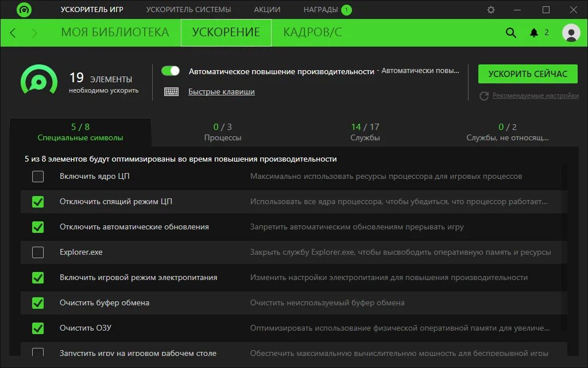Click the keyboard hotkeys icon
The height and width of the screenshot is (368, 588).
(171, 91)
